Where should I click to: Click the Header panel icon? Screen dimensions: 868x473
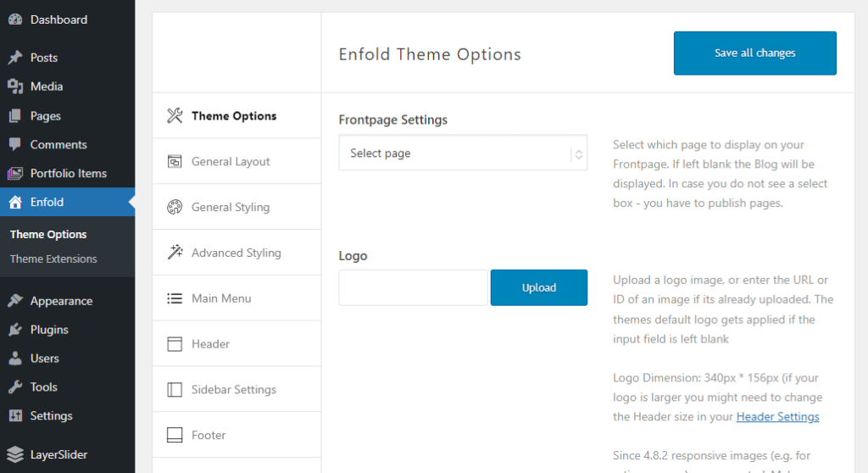pyautogui.click(x=175, y=344)
